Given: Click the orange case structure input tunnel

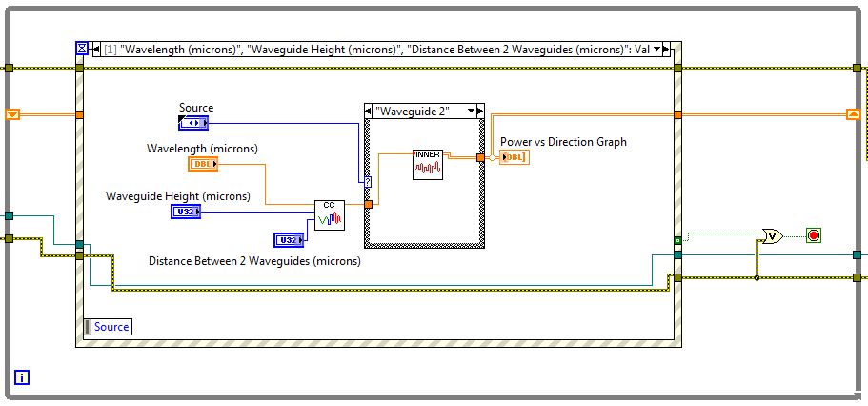Looking at the screenshot, I should (x=368, y=204).
